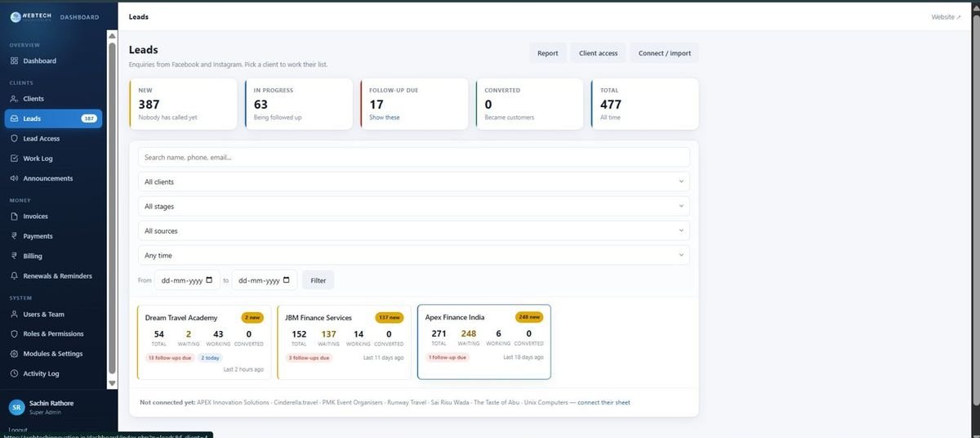Click the From date input field
The height and width of the screenshot is (438, 980).
point(187,280)
